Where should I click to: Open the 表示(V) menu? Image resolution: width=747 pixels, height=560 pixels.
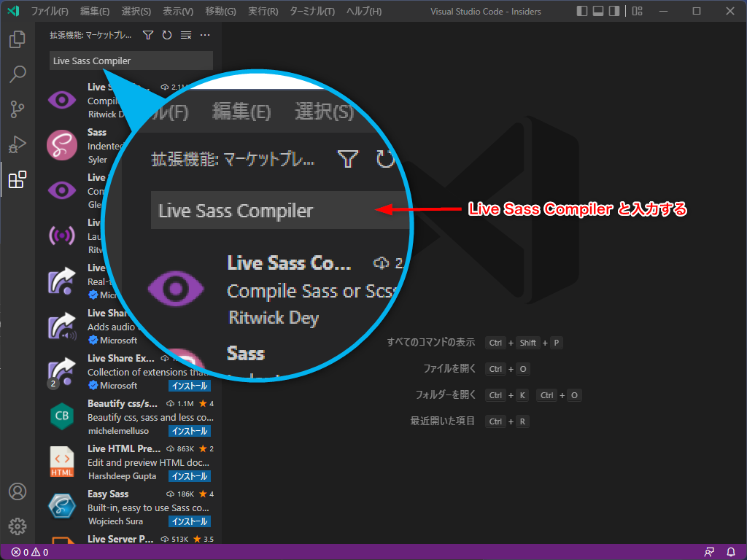(x=178, y=11)
